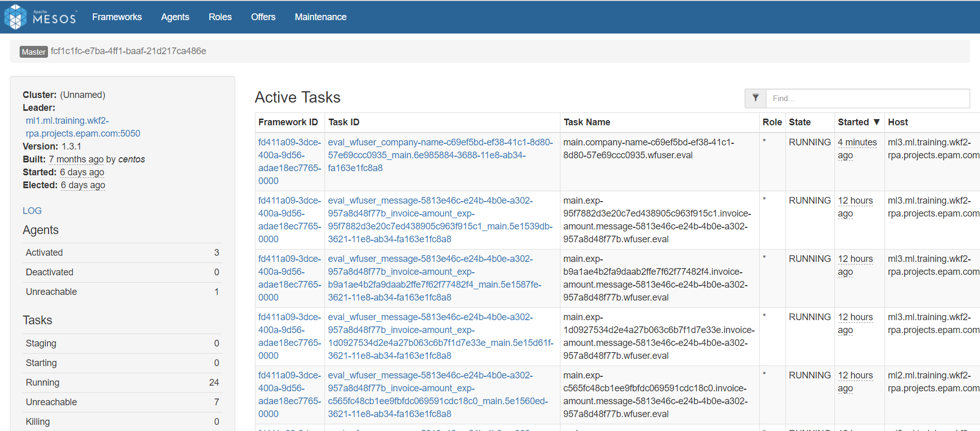Click ml2.ml.training host in last row
This screenshot has height=431, width=980.
coord(934,382)
